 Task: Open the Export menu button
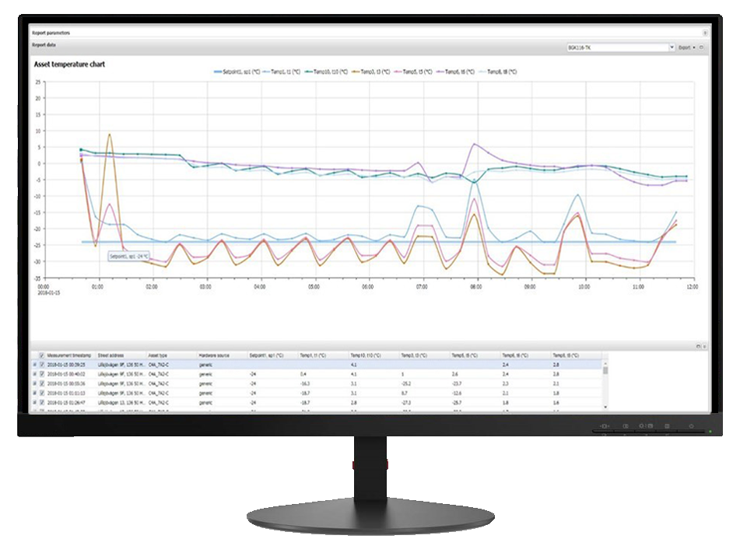686,47
